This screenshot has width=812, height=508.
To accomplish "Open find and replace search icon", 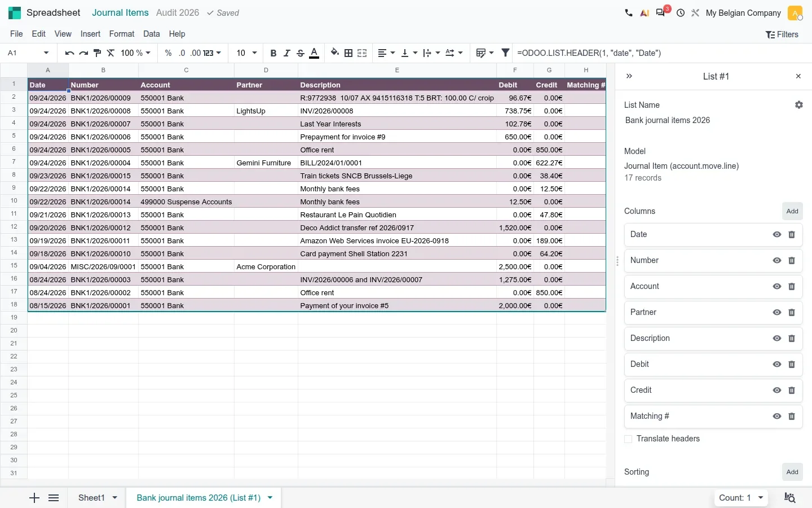I will point(790,498).
